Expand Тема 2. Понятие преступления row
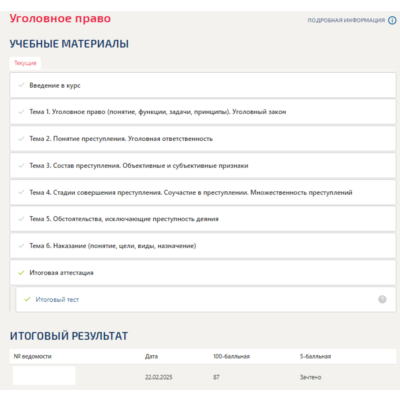Screen dimensions: 400x400 [x=203, y=139]
